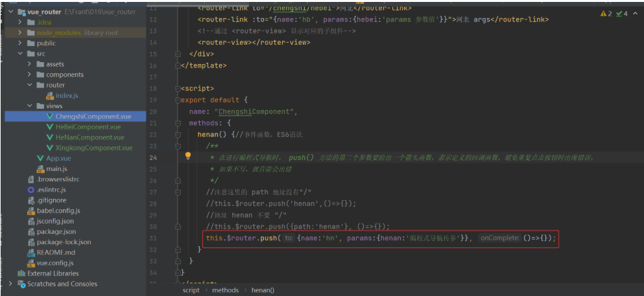Expand Scratches and Consoles node

click(x=10, y=284)
